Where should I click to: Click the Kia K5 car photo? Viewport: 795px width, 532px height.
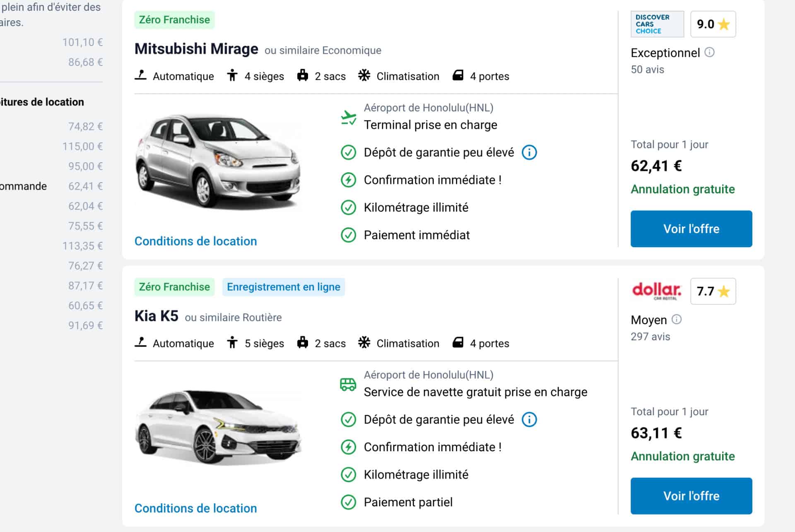218,426
